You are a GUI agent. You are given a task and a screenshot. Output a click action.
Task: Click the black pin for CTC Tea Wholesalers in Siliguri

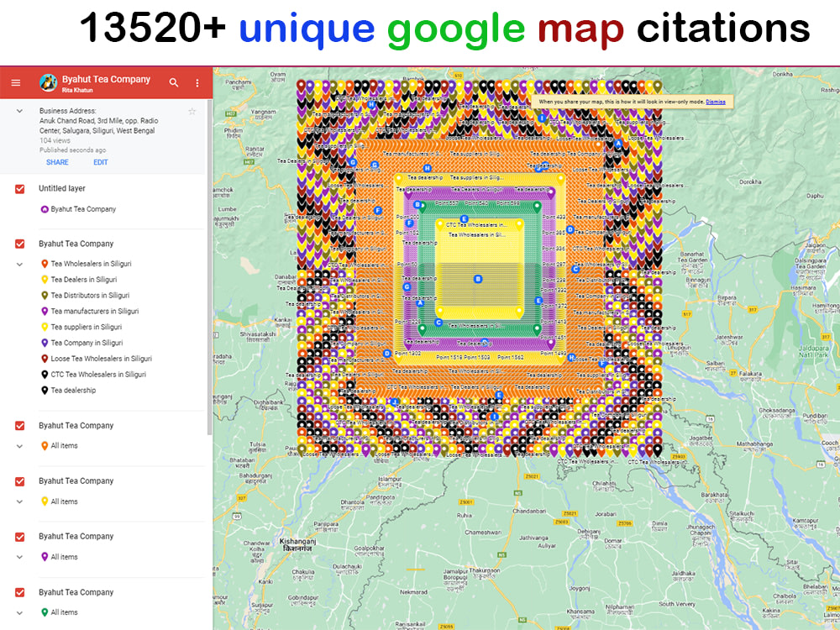pos(45,374)
